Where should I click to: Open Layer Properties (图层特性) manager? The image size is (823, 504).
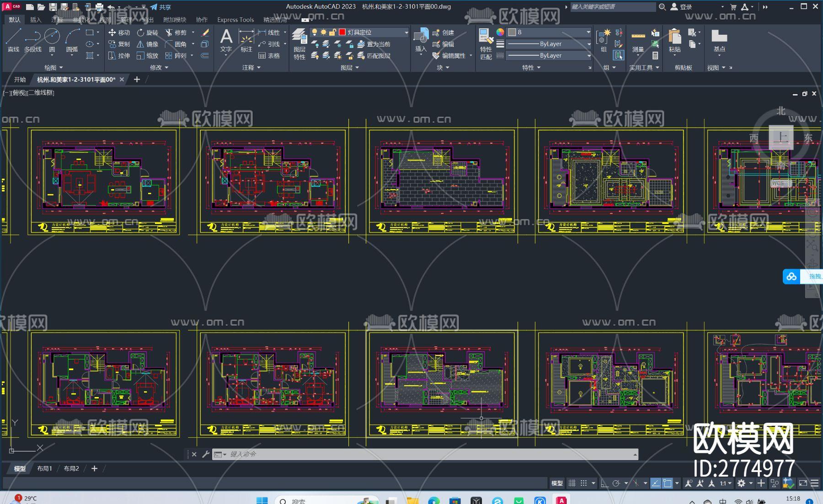point(299,43)
